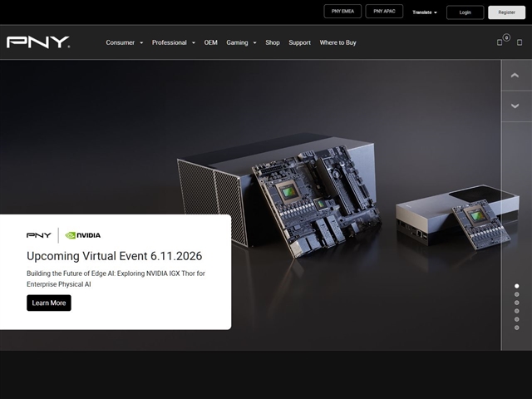The height and width of the screenshot is (399, 532).
Task: Click the Upcoming Virtual Event 6.11.2026 heading
Action: 115,256
